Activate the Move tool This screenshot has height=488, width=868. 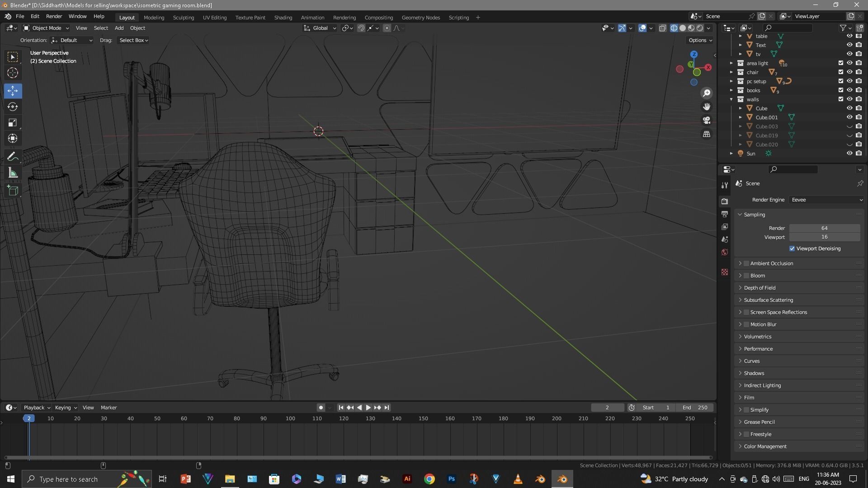[13, 91]
